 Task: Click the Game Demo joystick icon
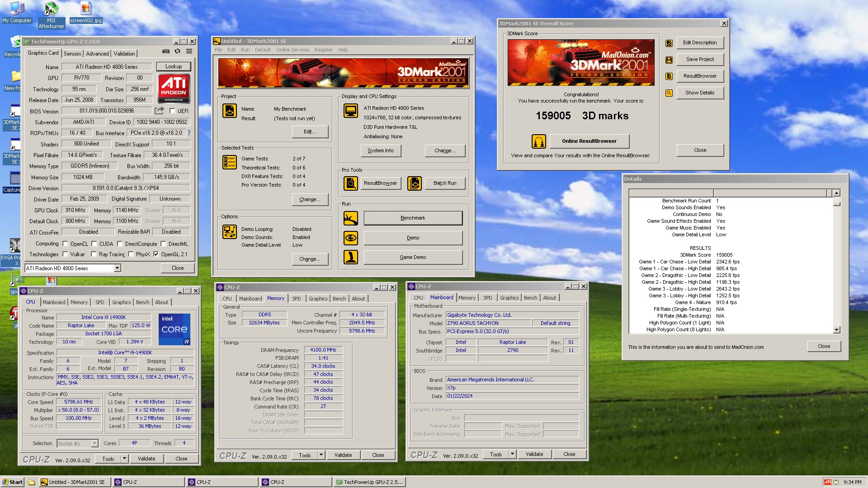pos(351,257)
